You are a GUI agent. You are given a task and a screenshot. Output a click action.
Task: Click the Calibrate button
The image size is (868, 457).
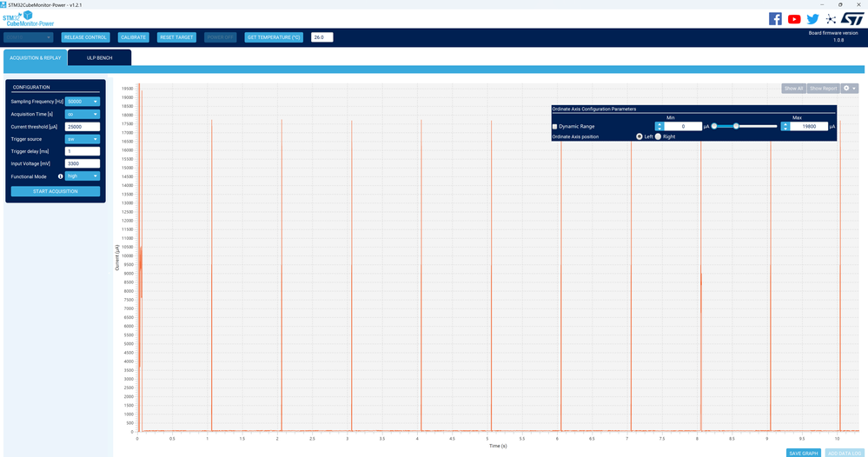pos(134,37)
